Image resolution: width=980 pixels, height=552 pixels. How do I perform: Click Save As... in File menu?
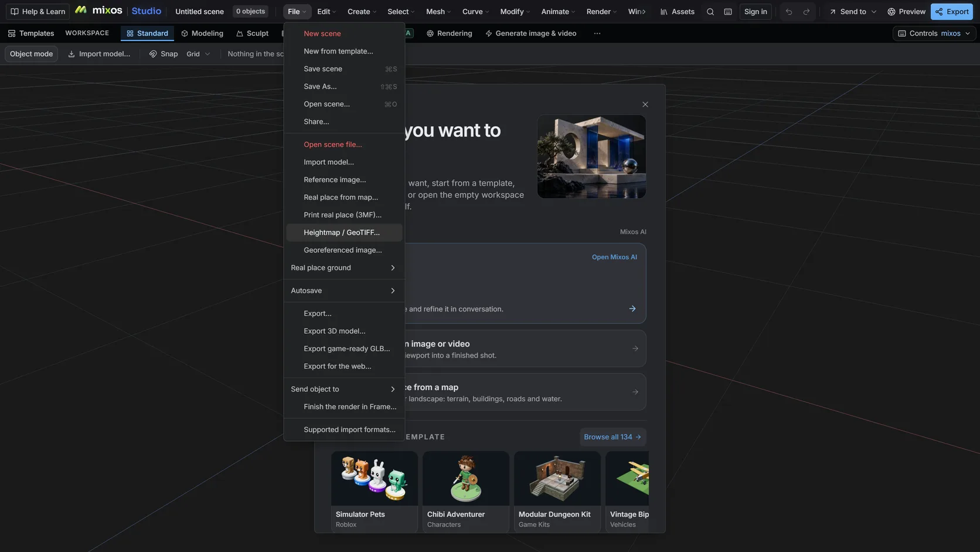click(x=343, y=86)
